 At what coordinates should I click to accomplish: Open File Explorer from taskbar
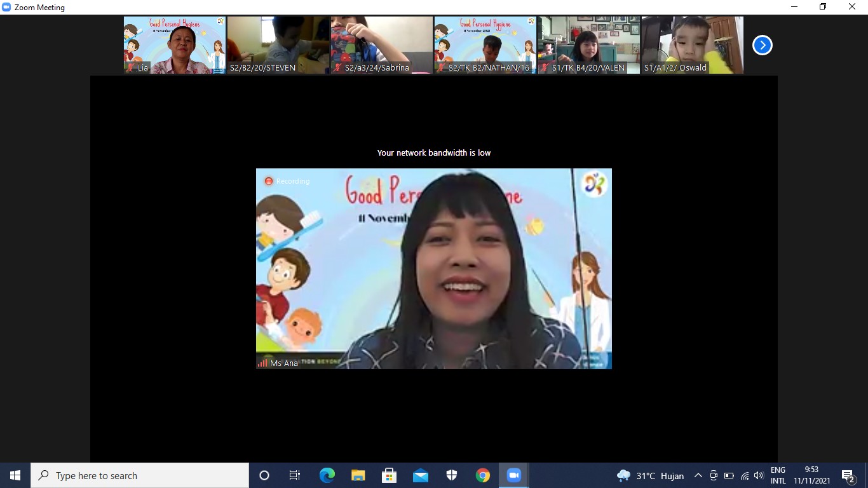(358, 475)
